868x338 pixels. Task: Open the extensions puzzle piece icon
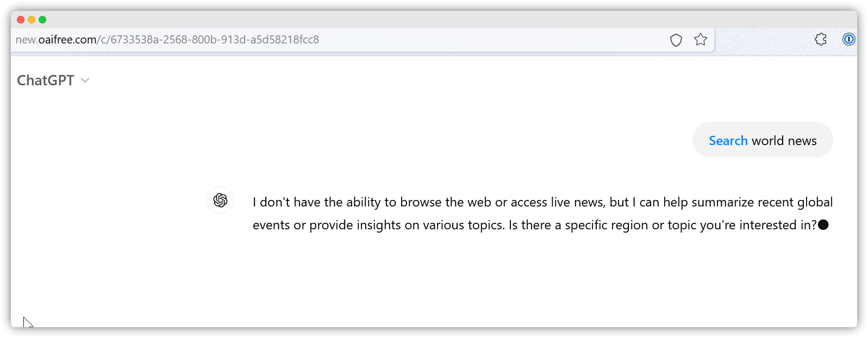point(821,39)
